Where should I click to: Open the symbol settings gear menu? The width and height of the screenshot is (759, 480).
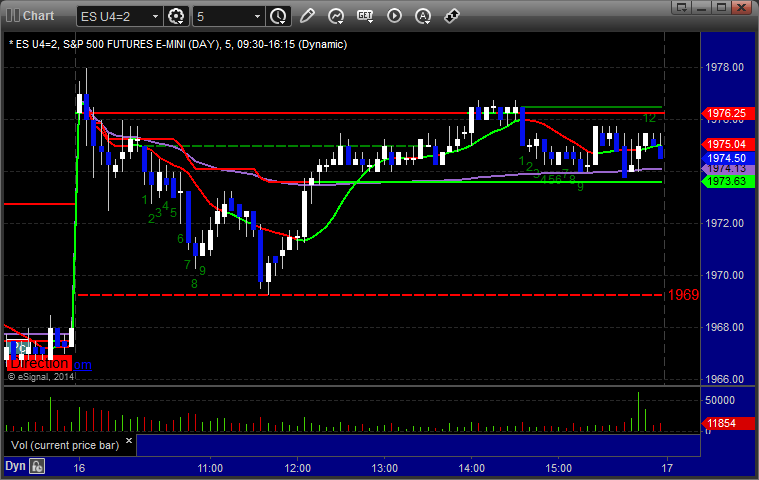tap(176, 16)
